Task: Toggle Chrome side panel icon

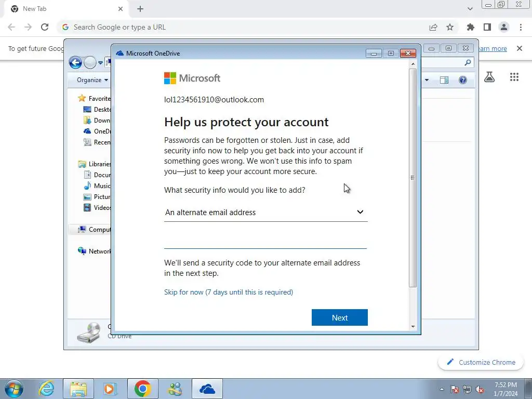Action: tap(487, 27)
